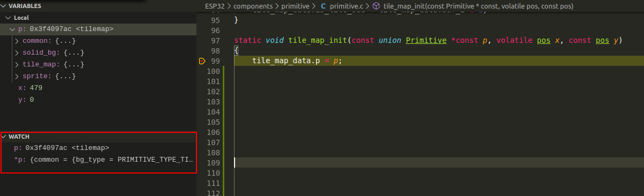Open the primitive.c breadcrumb

pyautogui.click(x=346, y=6)
